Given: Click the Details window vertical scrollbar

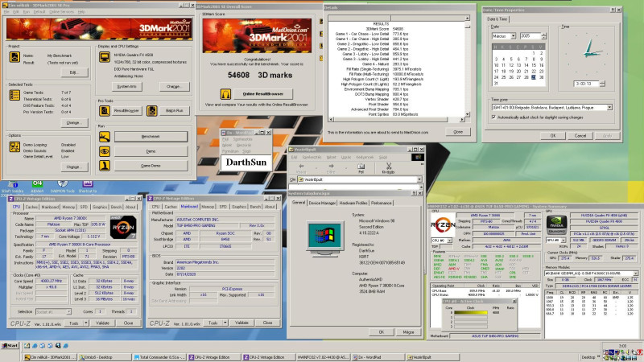Looking at the screenshot, I should 468,66.
